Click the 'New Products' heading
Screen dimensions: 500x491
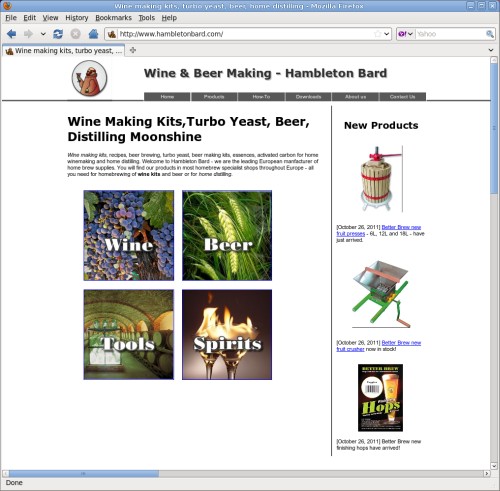tap(381, 125)
